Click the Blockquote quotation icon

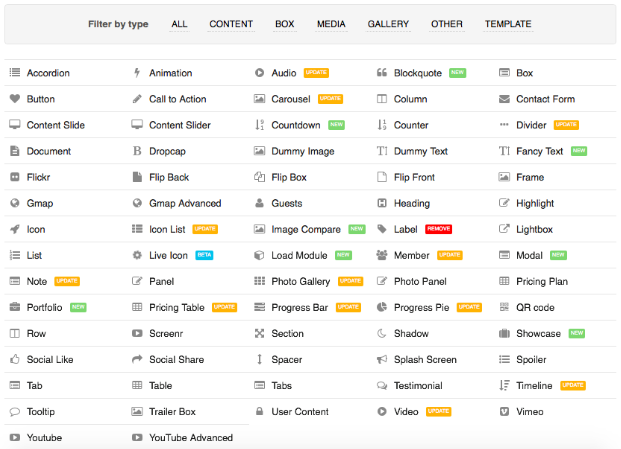pos(382,73)
